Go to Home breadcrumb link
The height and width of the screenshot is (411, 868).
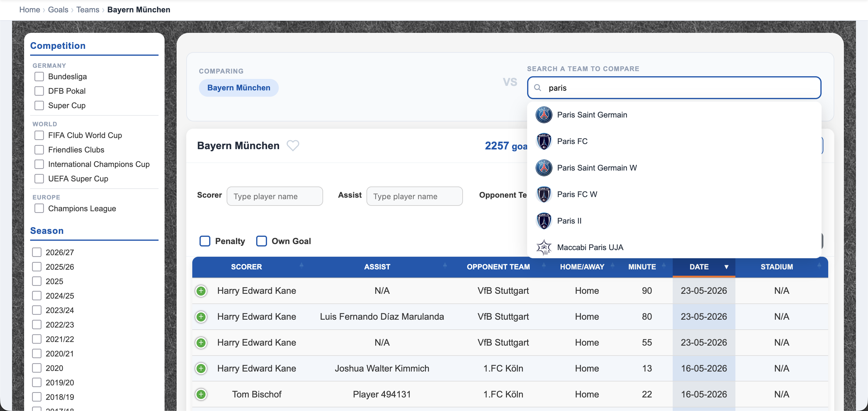pyautogui.click(x=30, y=9)
